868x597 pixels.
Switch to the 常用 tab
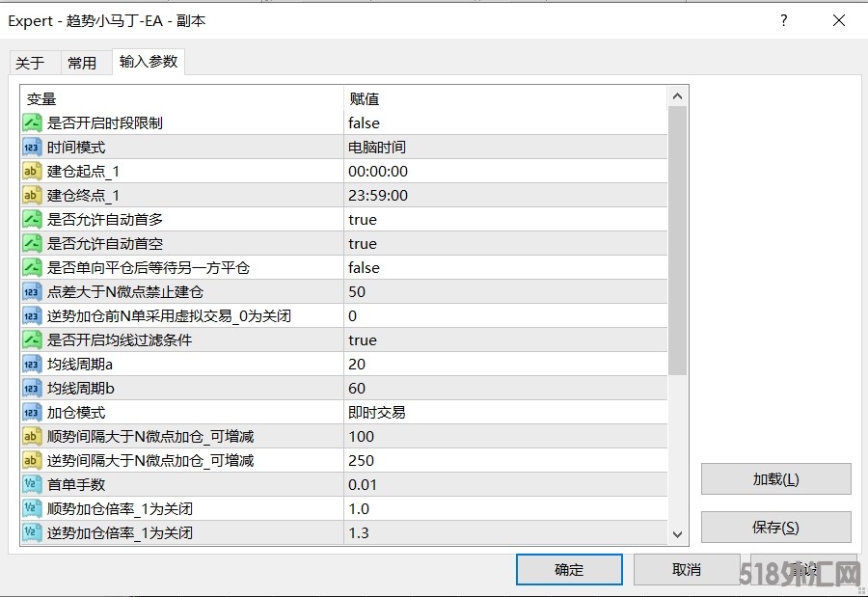pos(82,63)
